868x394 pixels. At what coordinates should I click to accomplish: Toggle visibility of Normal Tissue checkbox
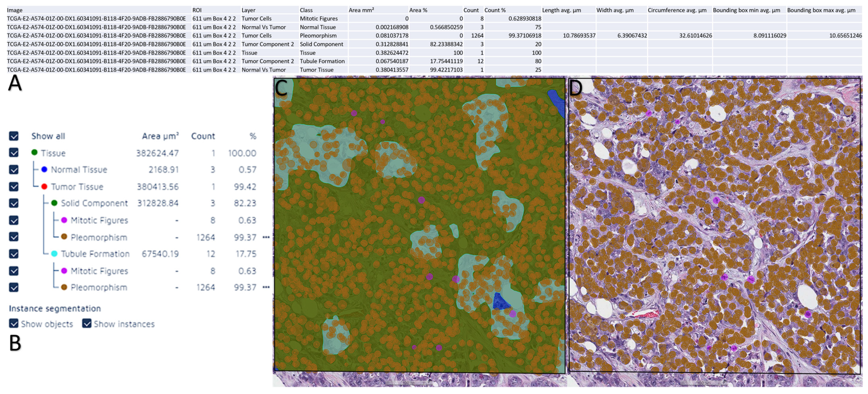(x=13, y=170)
